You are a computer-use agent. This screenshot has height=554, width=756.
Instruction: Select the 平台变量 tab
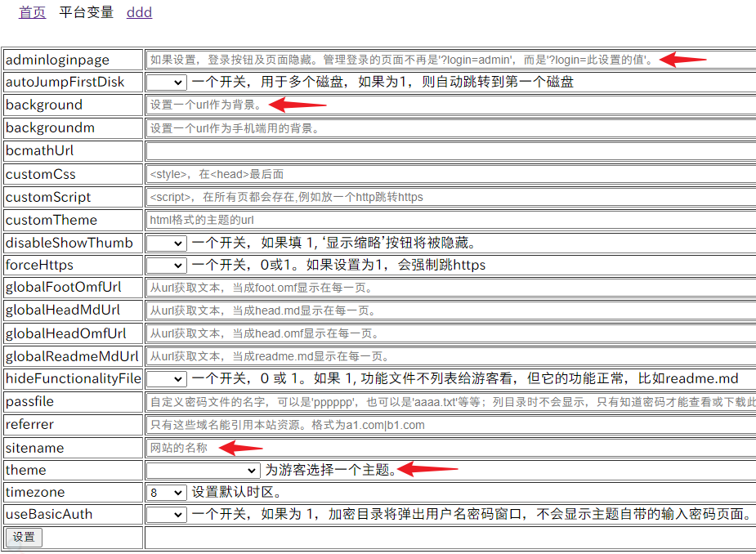tap(86, 12)
